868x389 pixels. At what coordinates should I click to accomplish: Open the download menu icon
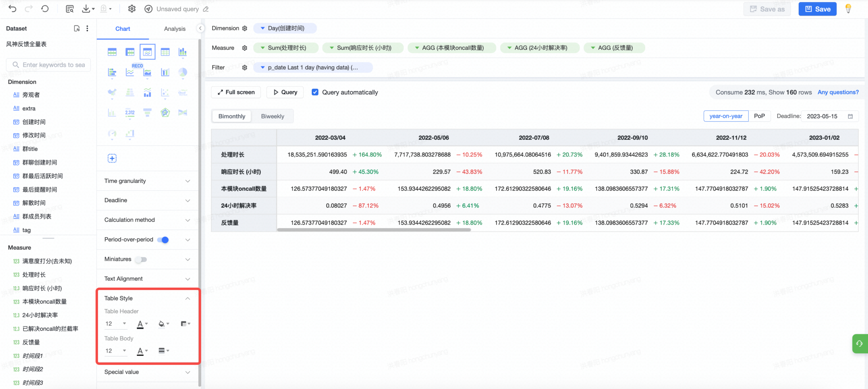[88, 9]
